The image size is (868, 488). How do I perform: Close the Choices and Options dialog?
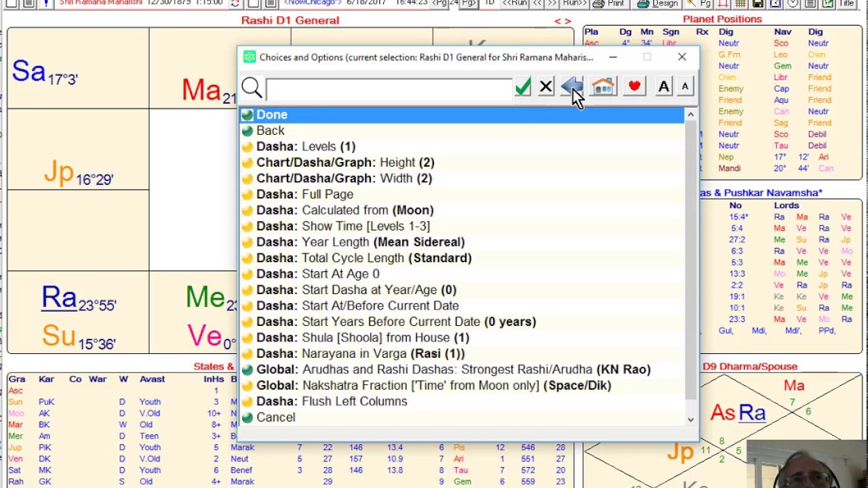click(x=682, y=57)
